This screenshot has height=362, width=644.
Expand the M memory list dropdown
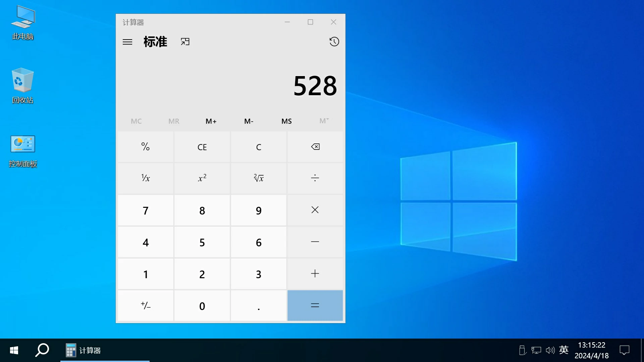(324, 121)
